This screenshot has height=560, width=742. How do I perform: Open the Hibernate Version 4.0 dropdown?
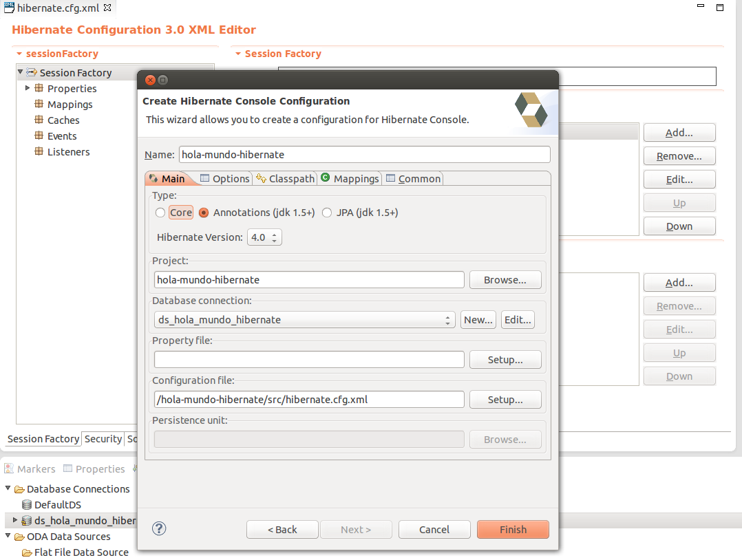tap(264, 237)
